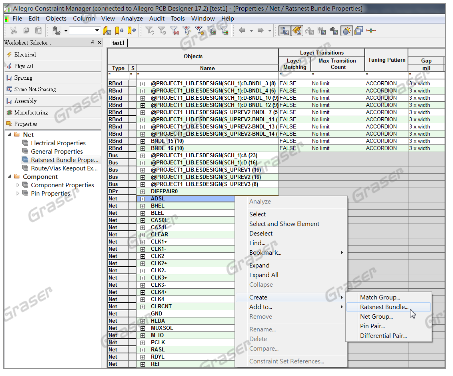
Task: Click the Net folder icon in tree
Action: pos(17,135)
